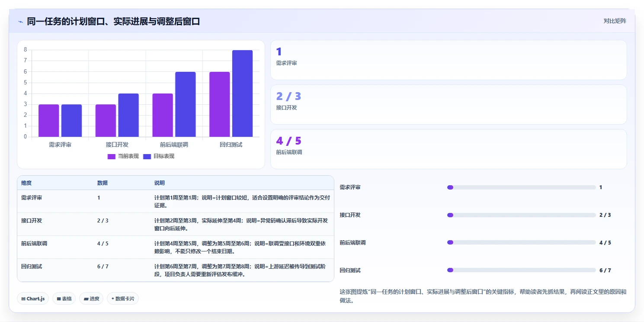Click the small icon before the header title
Viewport: 644px width, 322px height.
point(20,22)
